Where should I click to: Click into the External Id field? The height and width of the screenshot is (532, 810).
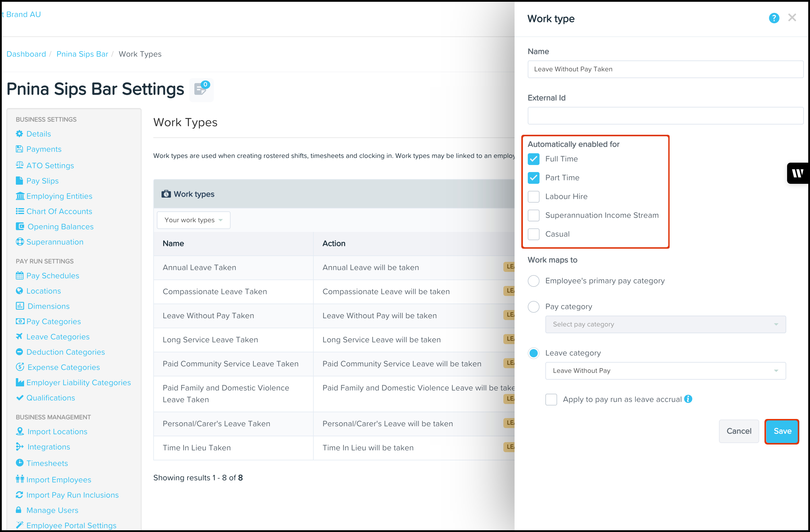[x=665, y=116]
